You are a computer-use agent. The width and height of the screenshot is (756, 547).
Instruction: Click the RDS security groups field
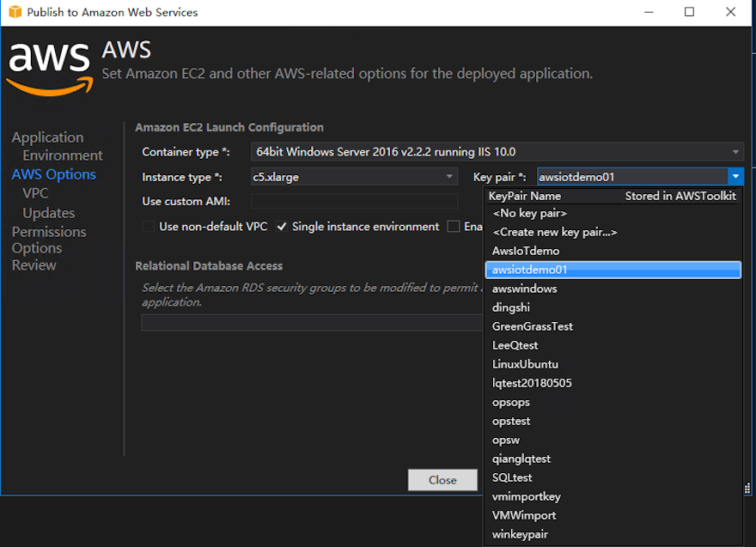click(x=312, y=322)
